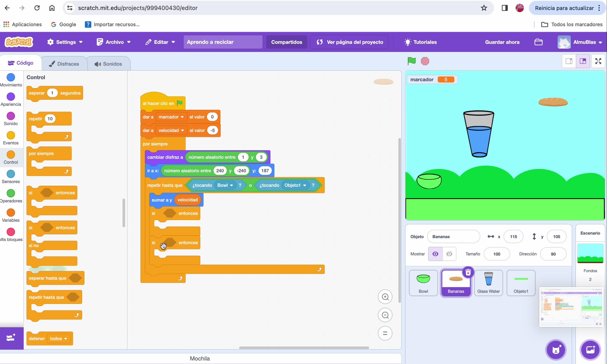Hide sprite with crossed-eye toggle
This screenshot has height=364, width=607.
[449, 254]
